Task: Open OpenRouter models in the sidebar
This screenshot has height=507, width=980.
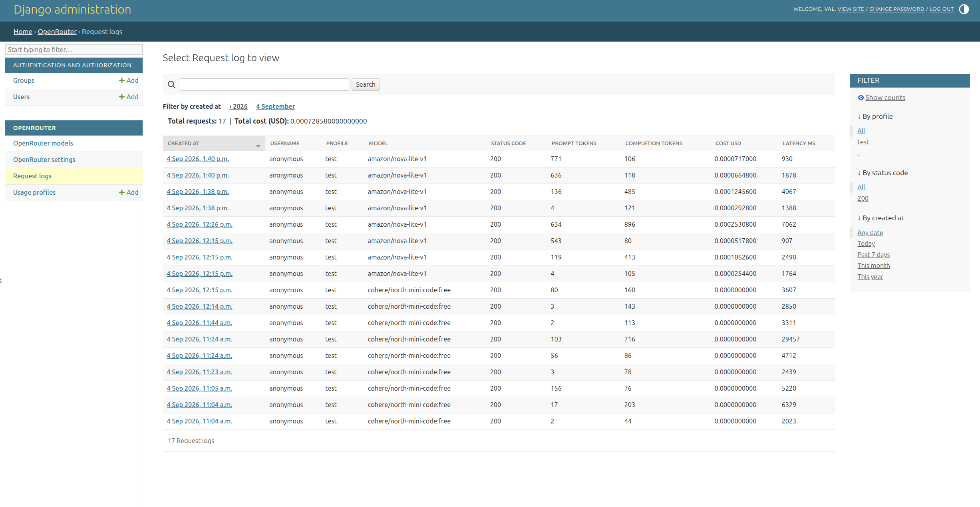Action: [x=43, y=143]
